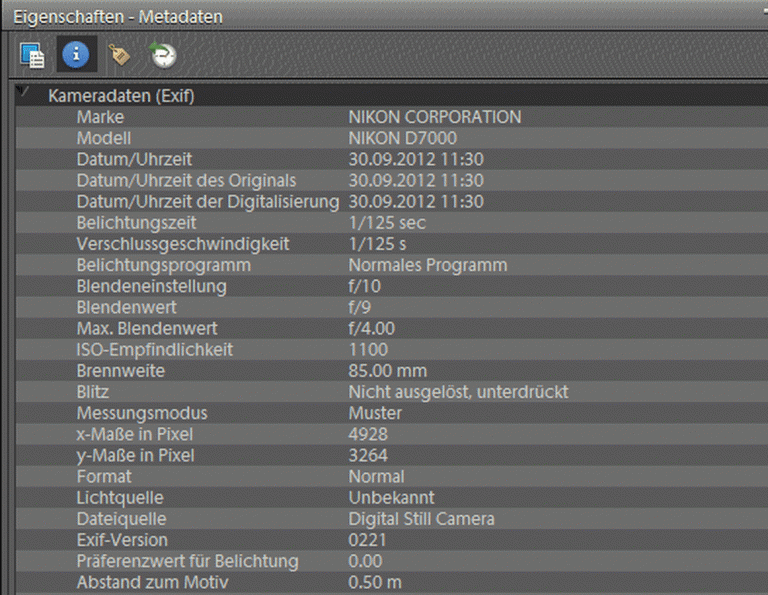Select the value 85.00 mm
768x595 pixels.
(387, 371)
